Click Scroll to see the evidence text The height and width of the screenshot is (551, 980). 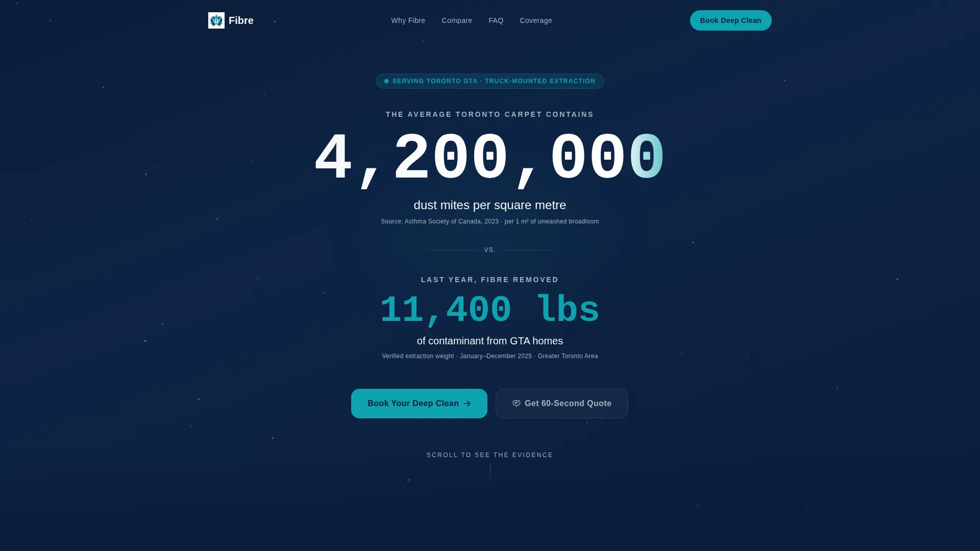pyautogui.click(x=490, y=455)
